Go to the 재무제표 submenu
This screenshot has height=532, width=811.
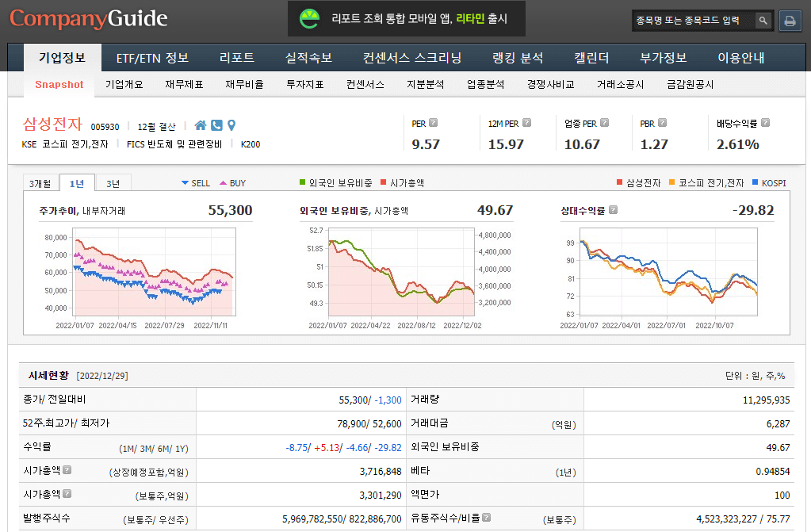click(x=184, y=84)
